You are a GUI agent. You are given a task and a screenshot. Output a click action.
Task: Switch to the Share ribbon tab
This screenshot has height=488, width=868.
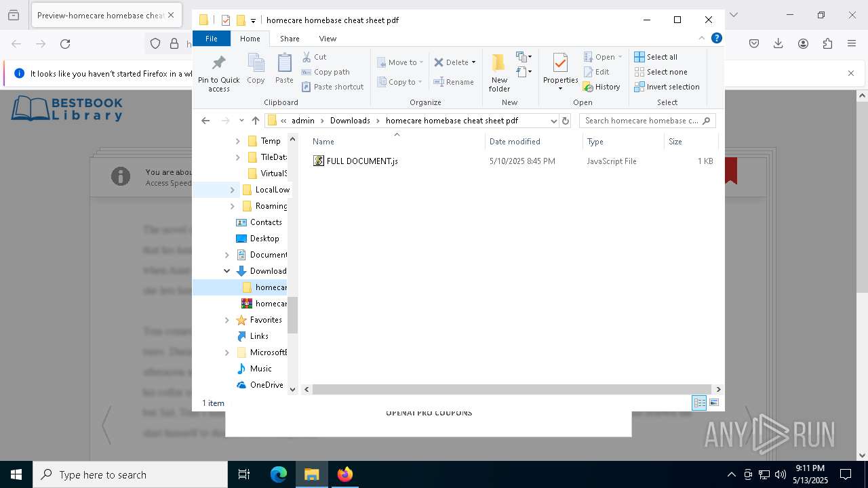tap(290, 39)
